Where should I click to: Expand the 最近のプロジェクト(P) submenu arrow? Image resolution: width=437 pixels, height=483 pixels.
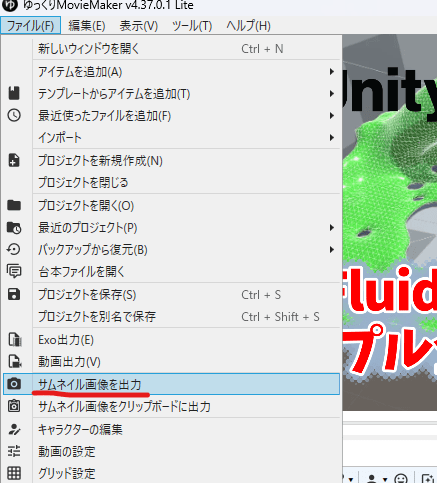click(x=331, y=228)
